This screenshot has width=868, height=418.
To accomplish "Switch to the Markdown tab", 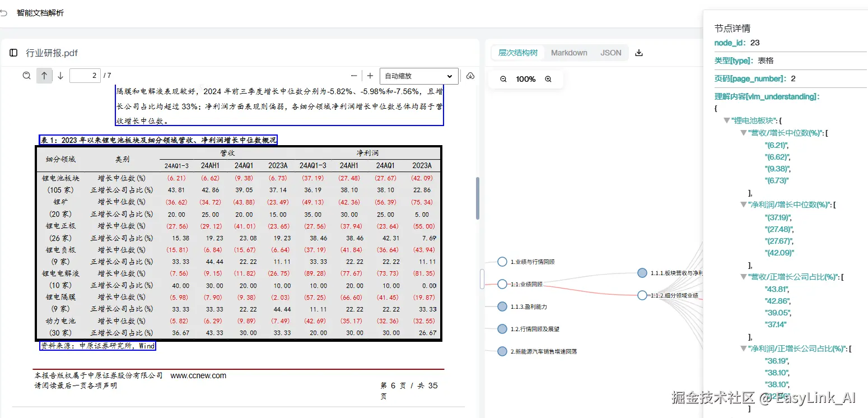I will point(569,53).
